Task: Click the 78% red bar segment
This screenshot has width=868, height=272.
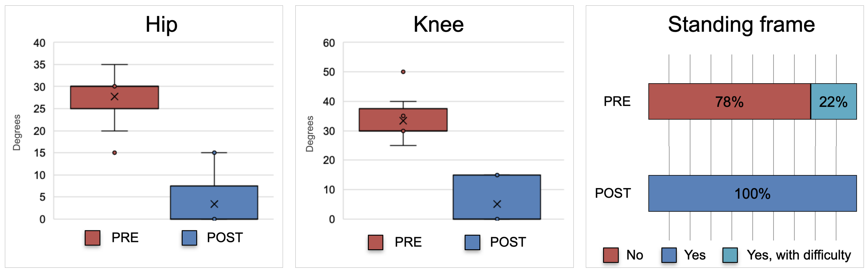Action: (729, 102)
